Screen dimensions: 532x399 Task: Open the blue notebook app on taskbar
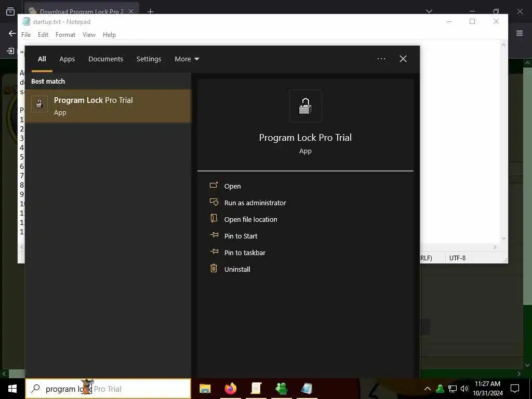point(307,389)
